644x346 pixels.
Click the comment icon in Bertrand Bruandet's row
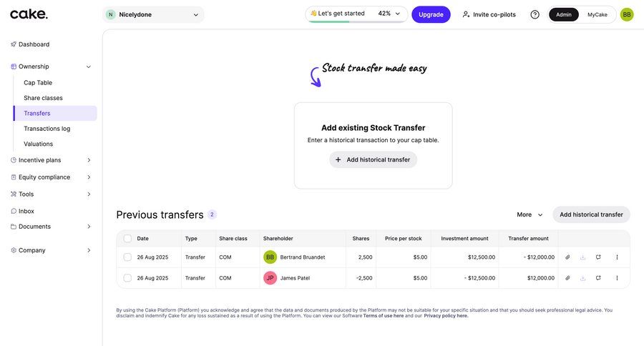tap(598, 257)
